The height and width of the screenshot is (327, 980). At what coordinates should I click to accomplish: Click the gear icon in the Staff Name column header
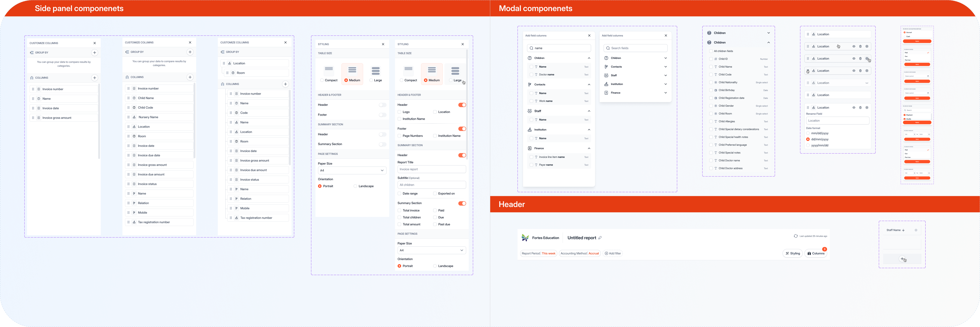916,230
